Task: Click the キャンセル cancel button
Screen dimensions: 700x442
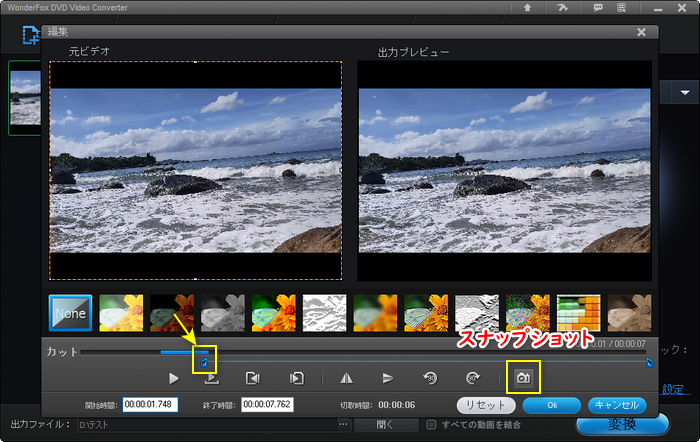Action: [x=615, y=405]
